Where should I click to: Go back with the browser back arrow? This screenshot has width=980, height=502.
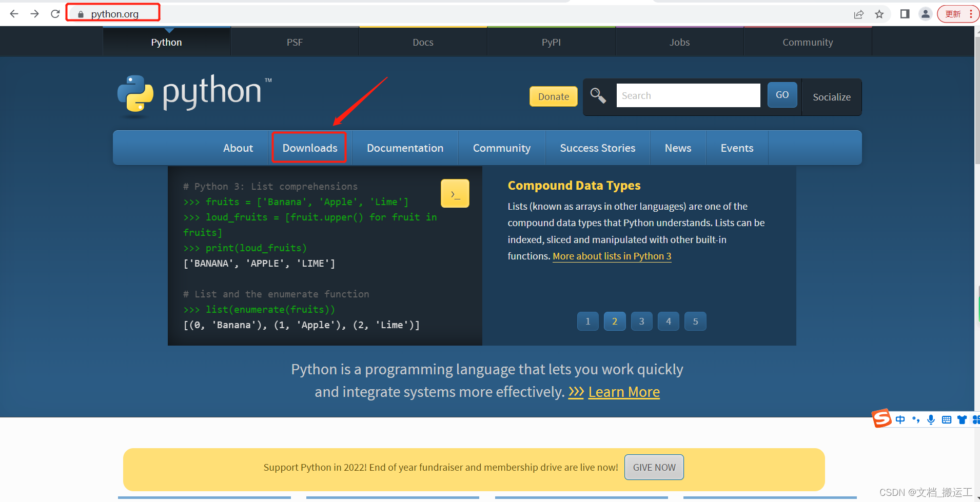point(14,14)
